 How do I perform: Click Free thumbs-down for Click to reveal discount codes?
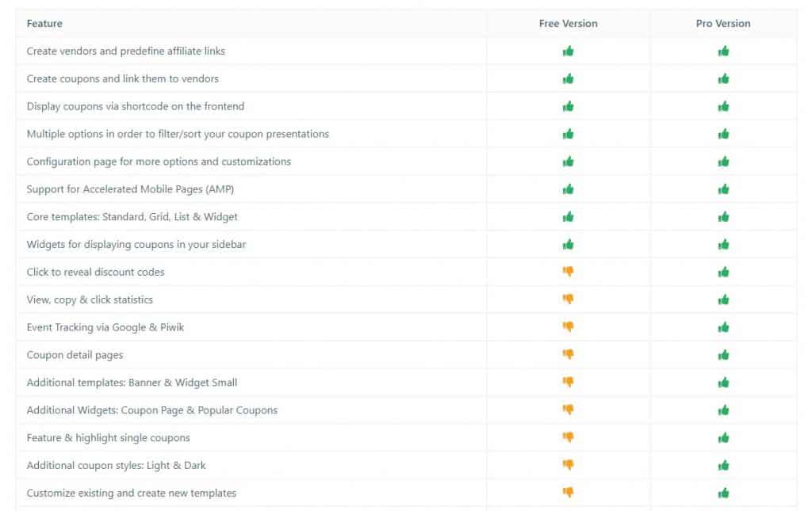click(x=568, y=272)
